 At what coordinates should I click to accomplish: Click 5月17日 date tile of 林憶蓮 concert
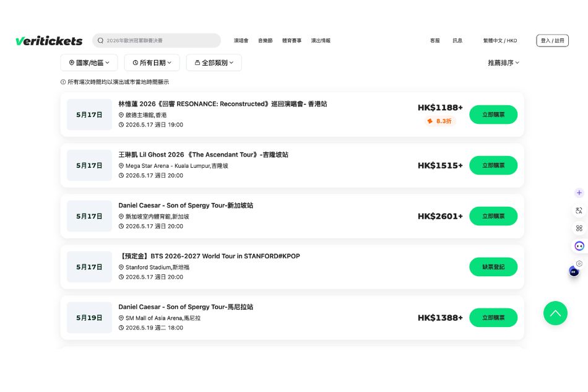pyautogui.click(x=89, y=115)
